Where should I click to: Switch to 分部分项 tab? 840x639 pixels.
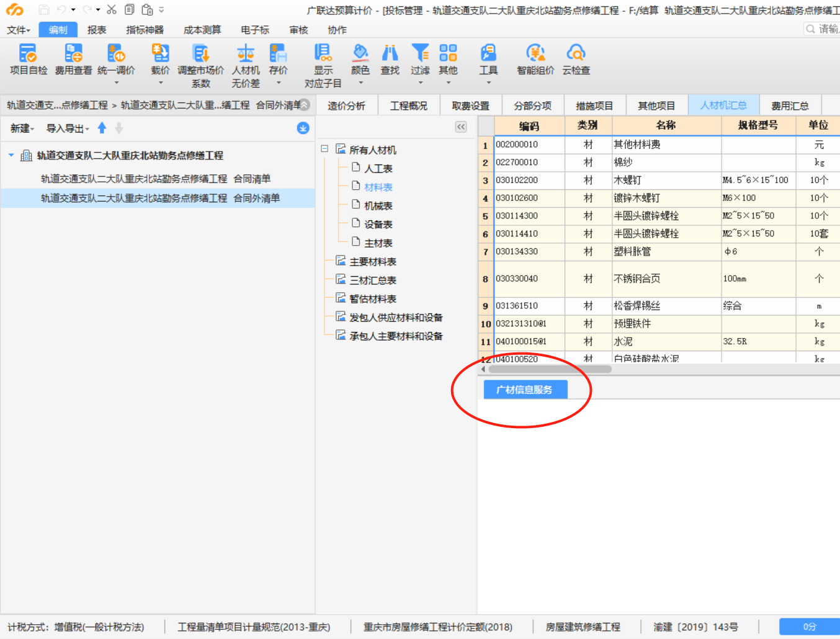coord(532,105)
